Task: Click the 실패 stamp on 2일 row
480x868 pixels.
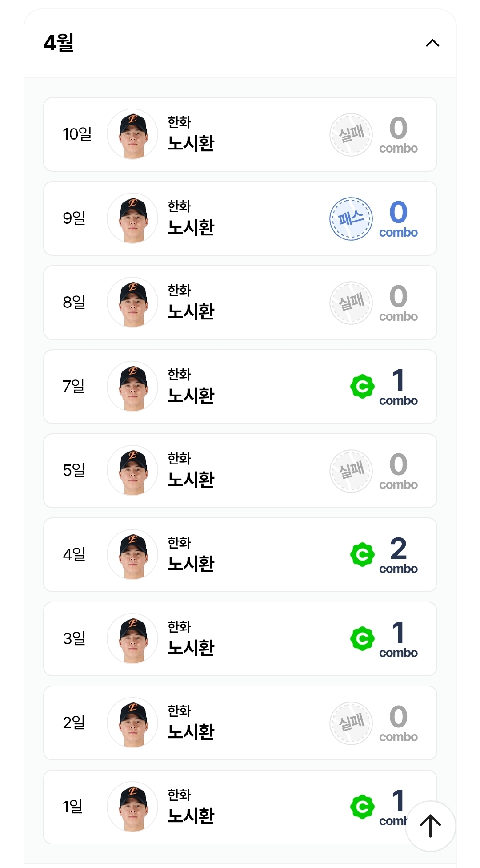Action: point(351,723)
